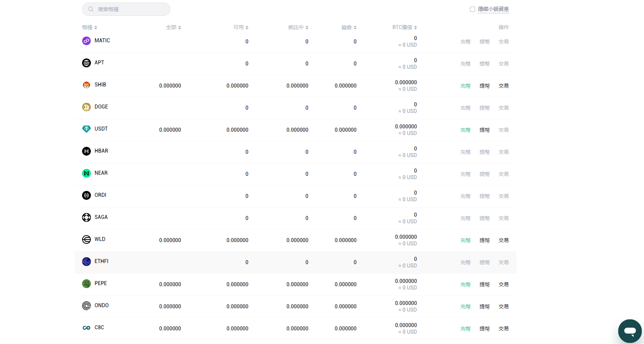This screenshot has width=644, height=344.
Task: Click the PEPE frog icon
Action: [86, 284]
